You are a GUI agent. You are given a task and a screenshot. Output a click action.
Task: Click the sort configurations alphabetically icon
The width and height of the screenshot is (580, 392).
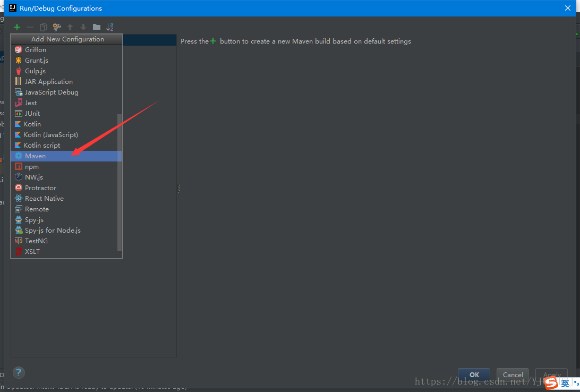(x=110, y=27)
